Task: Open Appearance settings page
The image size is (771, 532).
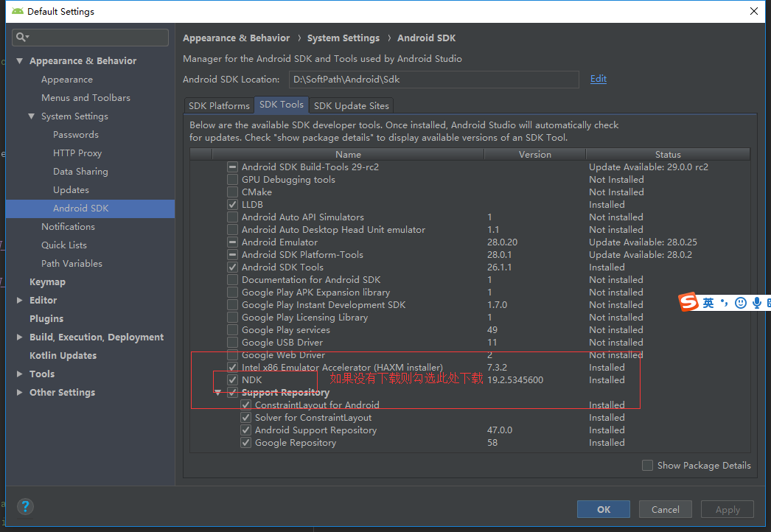Action: point(67,80)
